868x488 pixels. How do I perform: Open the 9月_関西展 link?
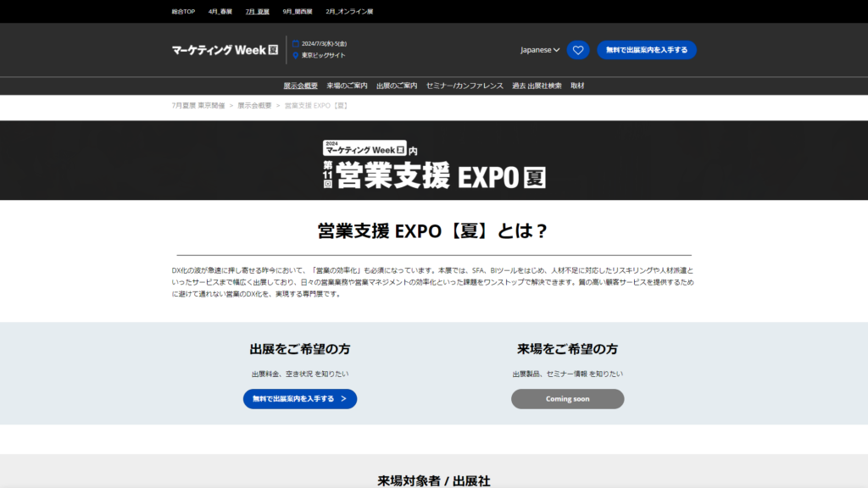[x=298, y=12]
